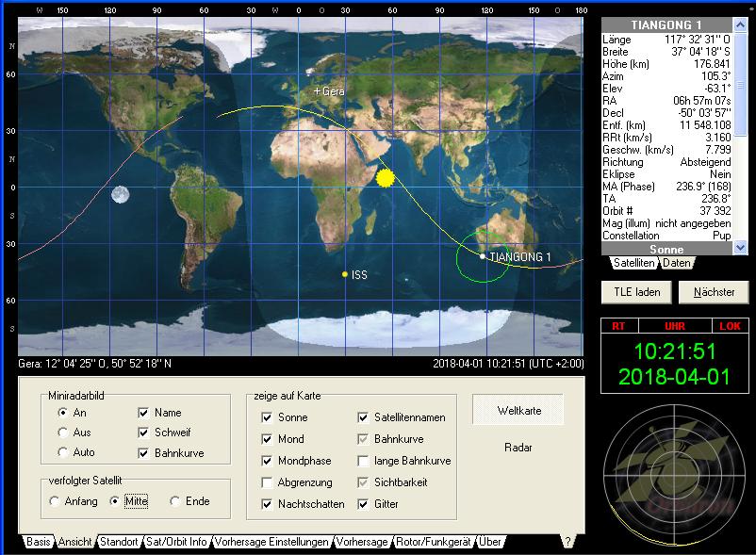Uncheck the Sonne checkbox
This screenshot has width=756, height=555.
268,417
